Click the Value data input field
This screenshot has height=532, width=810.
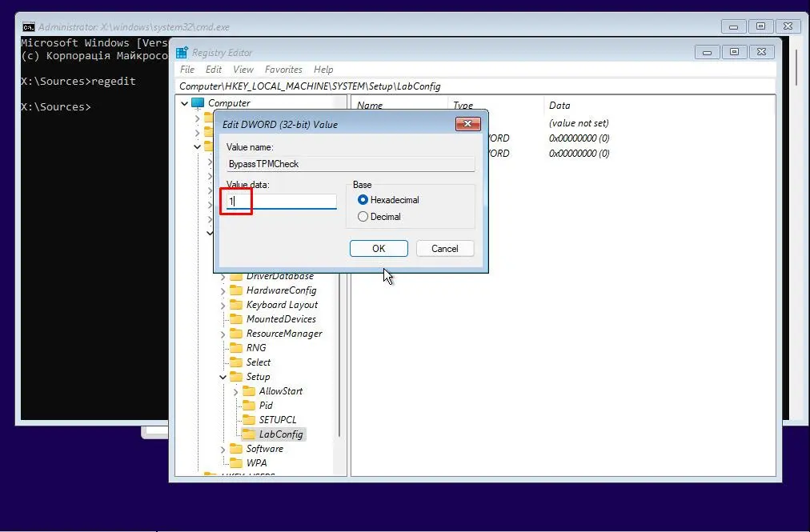[282, 201]
